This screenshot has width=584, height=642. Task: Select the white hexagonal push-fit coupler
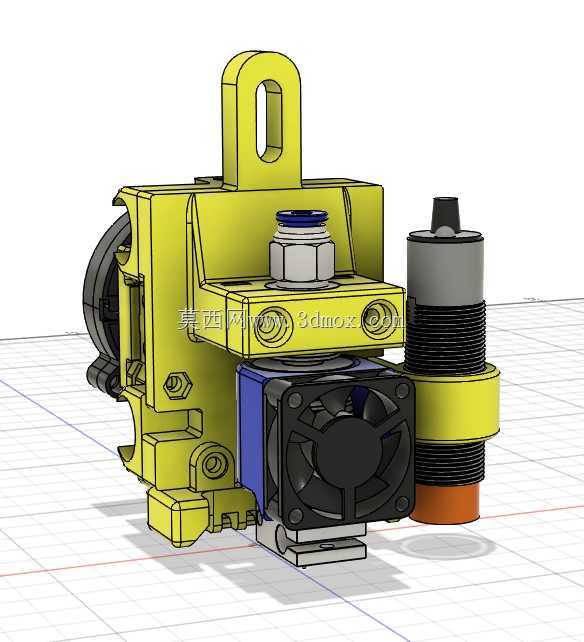[302, 261]
